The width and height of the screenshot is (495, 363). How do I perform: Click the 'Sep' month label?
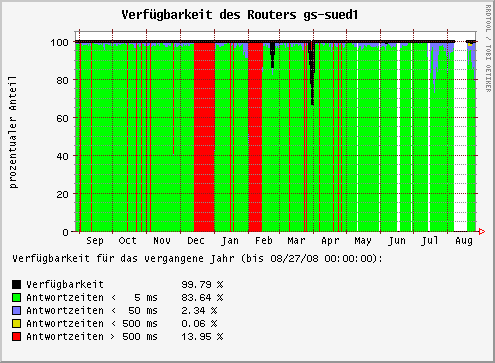(x=95, y=241)
